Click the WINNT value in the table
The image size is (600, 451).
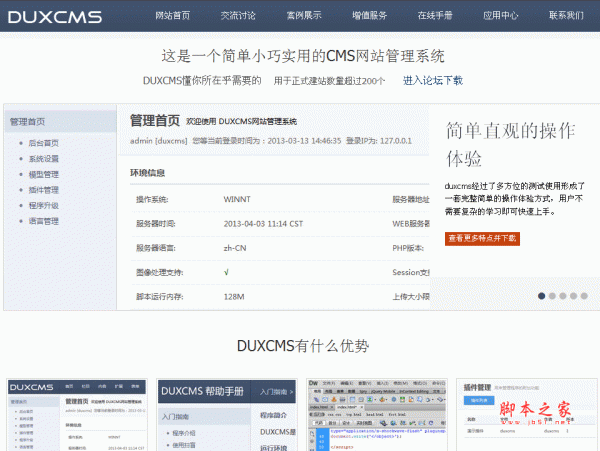tap(237, 199)
